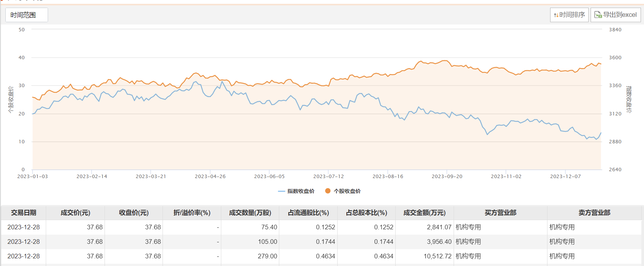Click the 成交价(元) column header
This screenshot has width=644, height=266.
(x=76, y=213)
